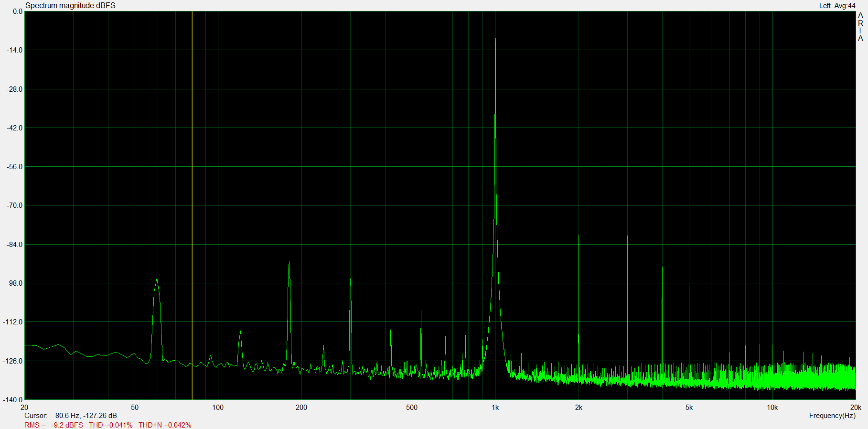This screenshot has width=868, height=429.
Task: Click the '-28.0' y-axis label
Action: coord(14,89)
